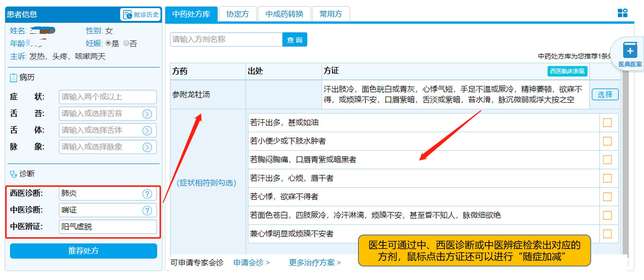Click the 诊断 stethoscope icon
The width and height of the screenshot is (644, 280).
coord(14,174)
